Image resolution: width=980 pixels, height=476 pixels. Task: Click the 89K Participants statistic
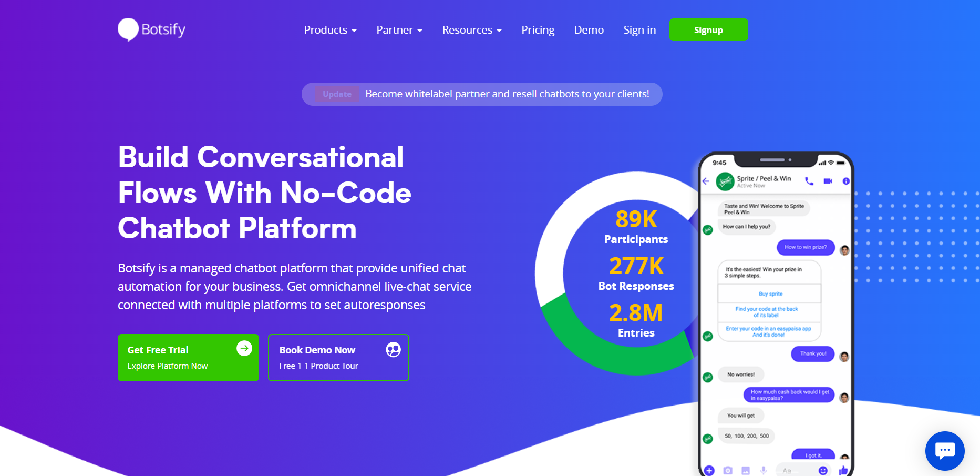tap(636, 227)
